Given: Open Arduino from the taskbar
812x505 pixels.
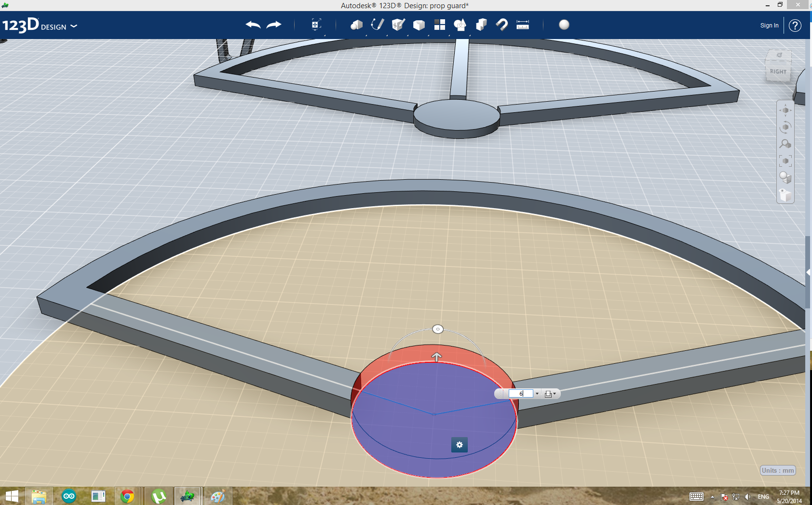Looking at the screenshot, I should pos(69,496).
